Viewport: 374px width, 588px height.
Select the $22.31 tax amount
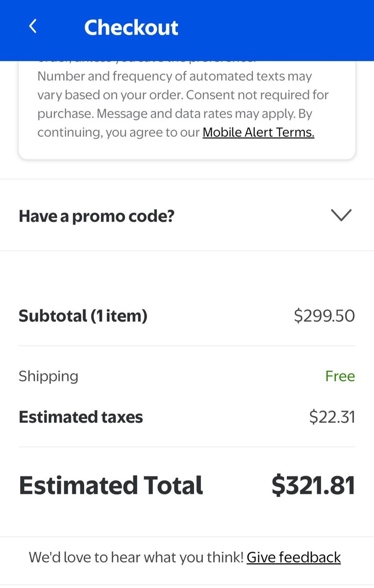pyautogui.click(x=332, y=417)
